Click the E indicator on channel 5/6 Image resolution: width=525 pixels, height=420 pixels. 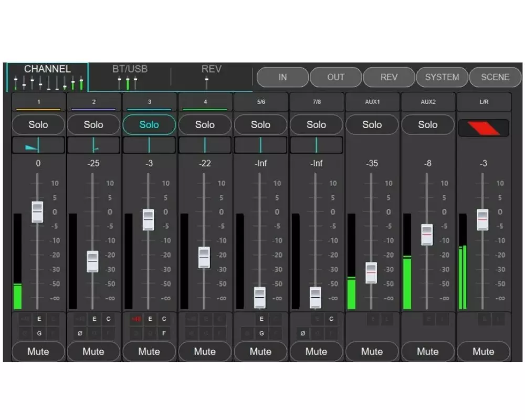click(261, 319)
